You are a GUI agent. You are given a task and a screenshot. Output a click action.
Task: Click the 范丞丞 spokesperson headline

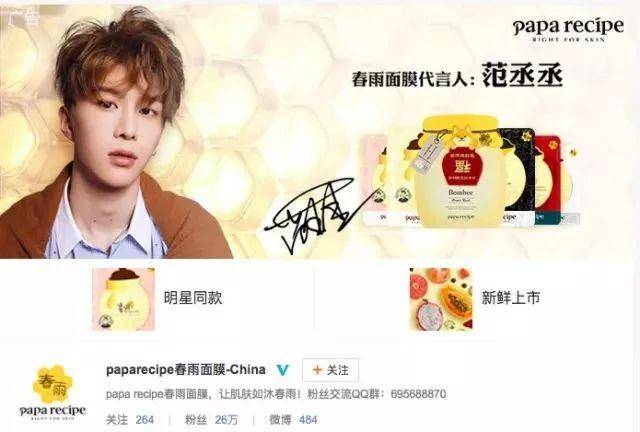457,76
